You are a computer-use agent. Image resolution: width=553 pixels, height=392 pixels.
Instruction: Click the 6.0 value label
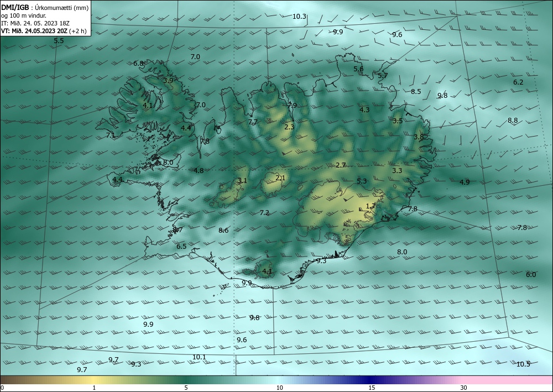tap(531, 275)
